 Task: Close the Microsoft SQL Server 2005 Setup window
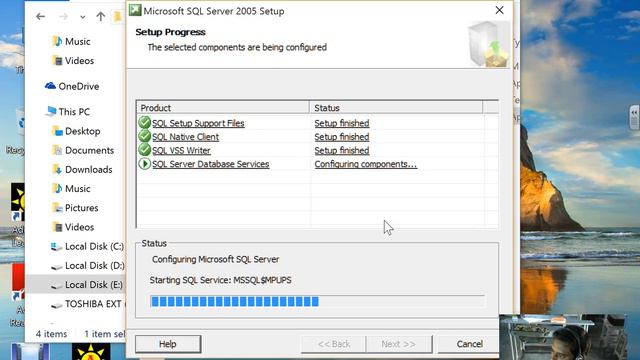coord(499,11)
